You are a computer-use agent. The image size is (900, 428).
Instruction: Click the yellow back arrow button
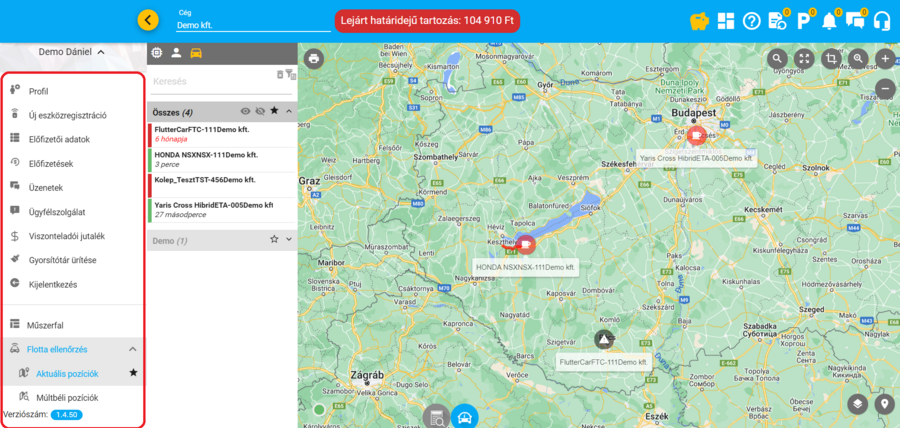(x=148, y=20)
